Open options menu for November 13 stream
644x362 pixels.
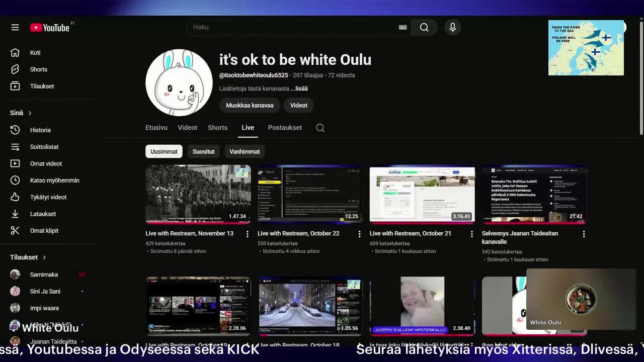click(x=247, y=234)
